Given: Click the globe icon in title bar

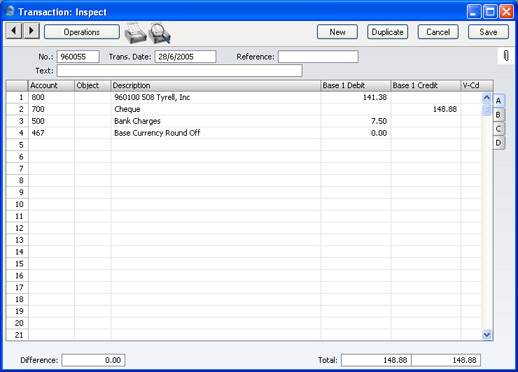Looking at the screenshot, I should click(10, 11).
